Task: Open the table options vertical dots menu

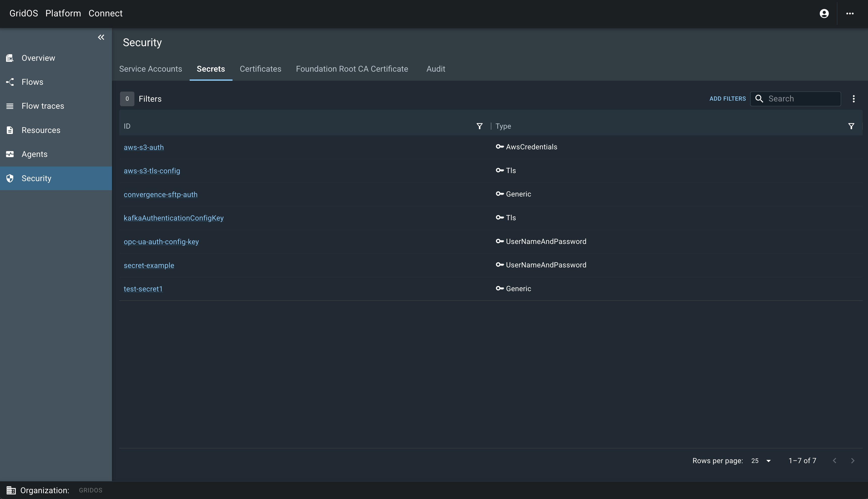Action: (x=854, y=99)
